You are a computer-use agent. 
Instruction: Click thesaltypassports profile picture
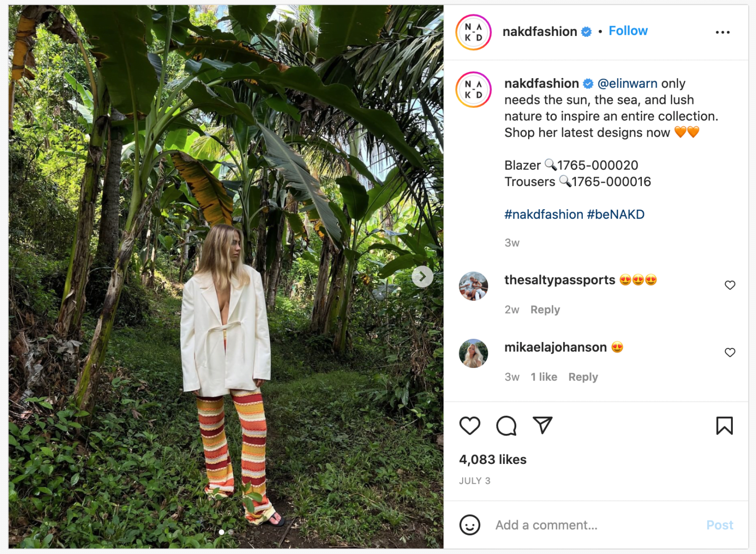[x=473, y=285]
